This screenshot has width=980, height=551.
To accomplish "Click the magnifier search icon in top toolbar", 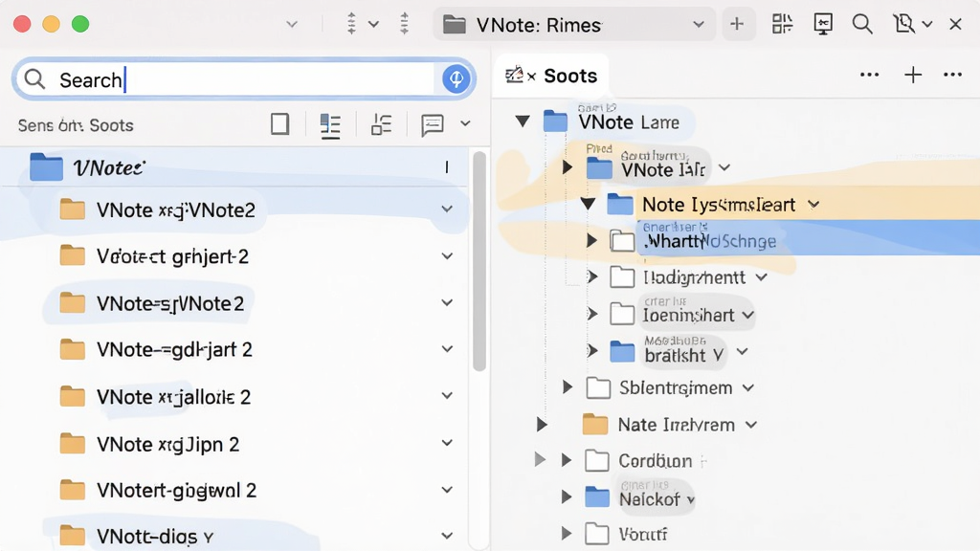I will (862, 24).
